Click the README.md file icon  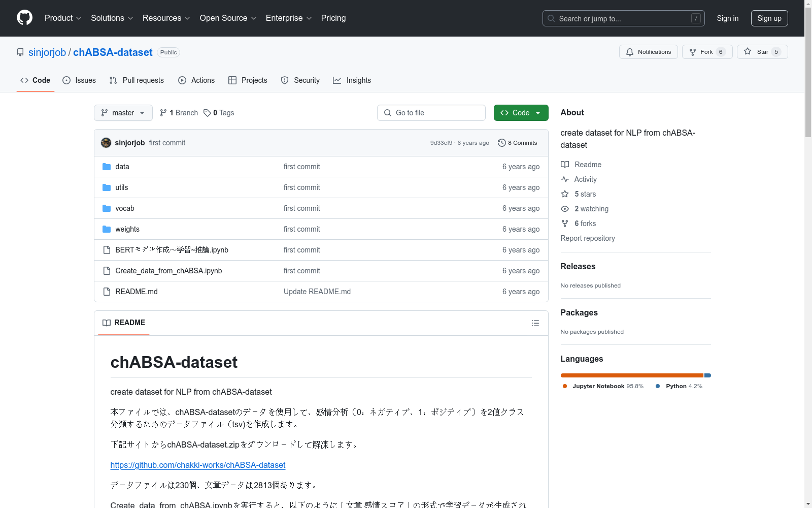pos(107,292)
